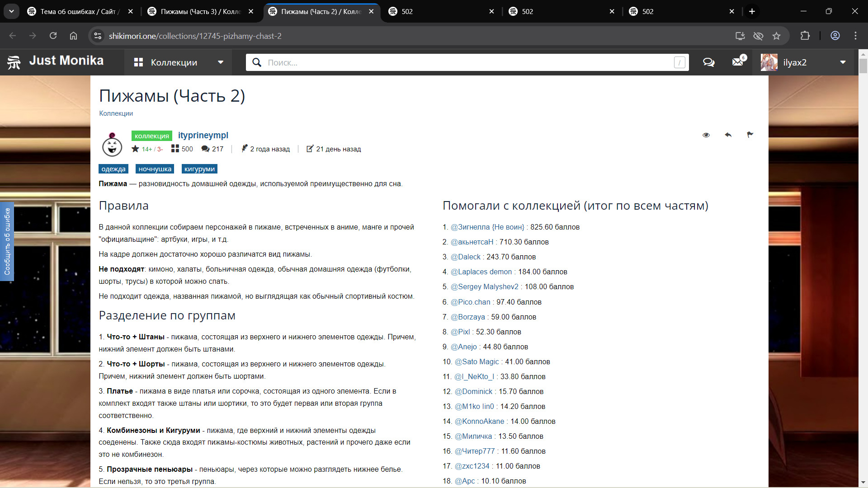This screenshot has width=868, height=488.
Task: Open the tab search chevron
Action: (11, 11)
